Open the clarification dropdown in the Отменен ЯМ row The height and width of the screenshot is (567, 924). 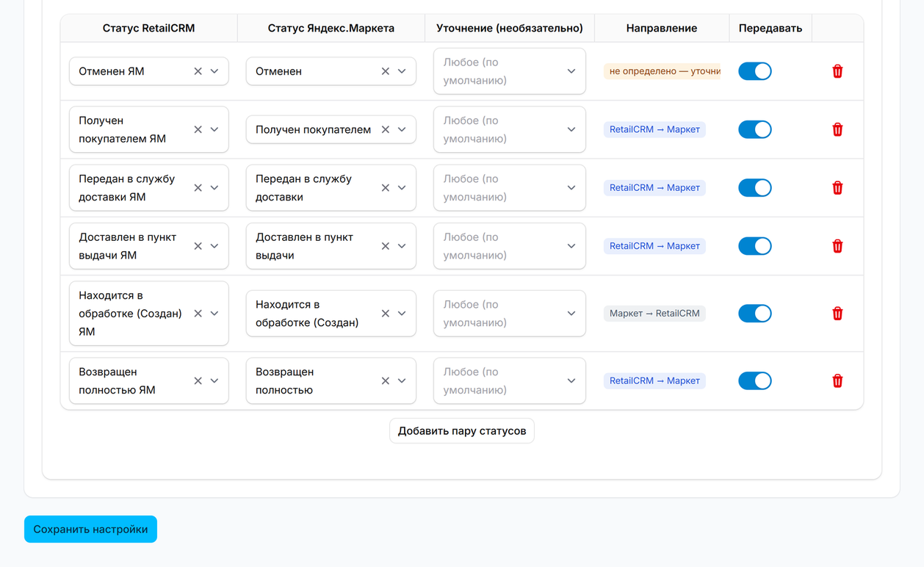510,71
